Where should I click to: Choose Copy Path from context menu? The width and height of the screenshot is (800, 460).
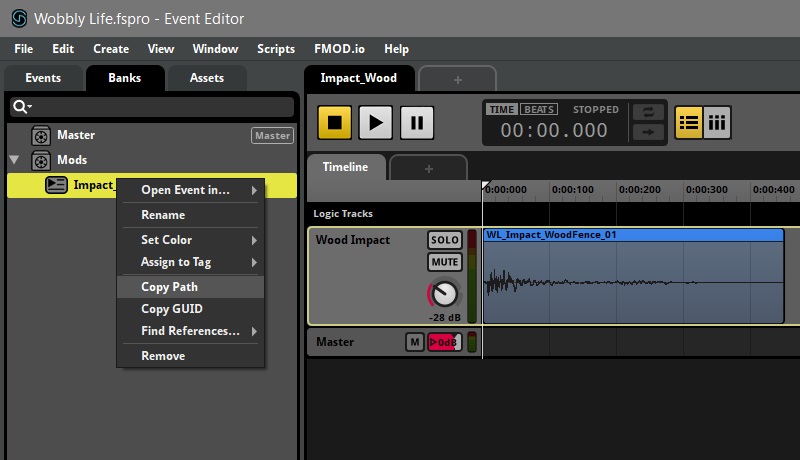(190, 287)
